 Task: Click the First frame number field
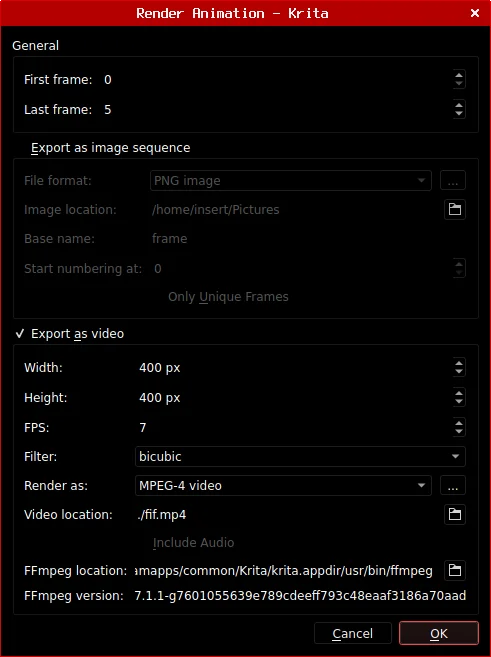click(277, 80)
